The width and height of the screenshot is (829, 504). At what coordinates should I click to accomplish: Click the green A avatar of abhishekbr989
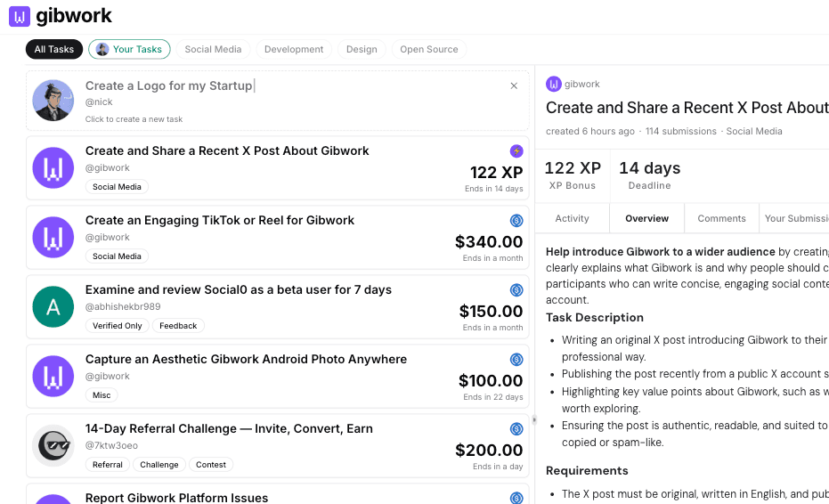click(x=53, y=306)
